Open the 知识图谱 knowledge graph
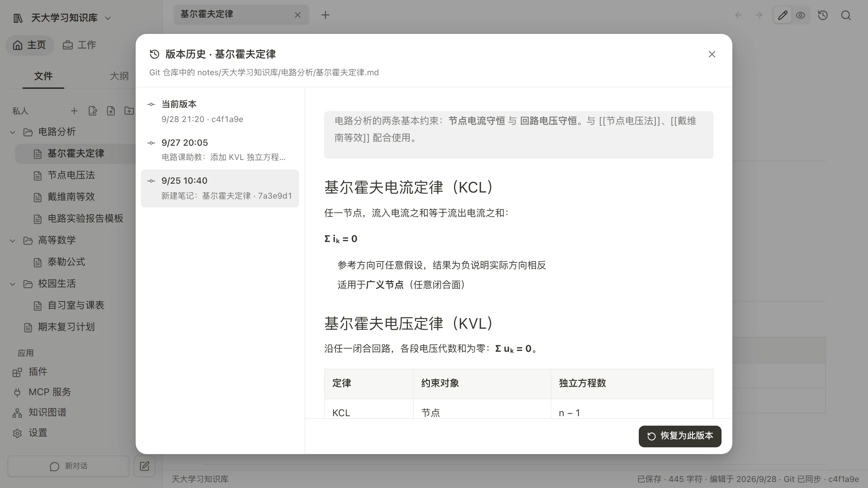The width and height of the screenshot is (868, 488). pos(39,413)
